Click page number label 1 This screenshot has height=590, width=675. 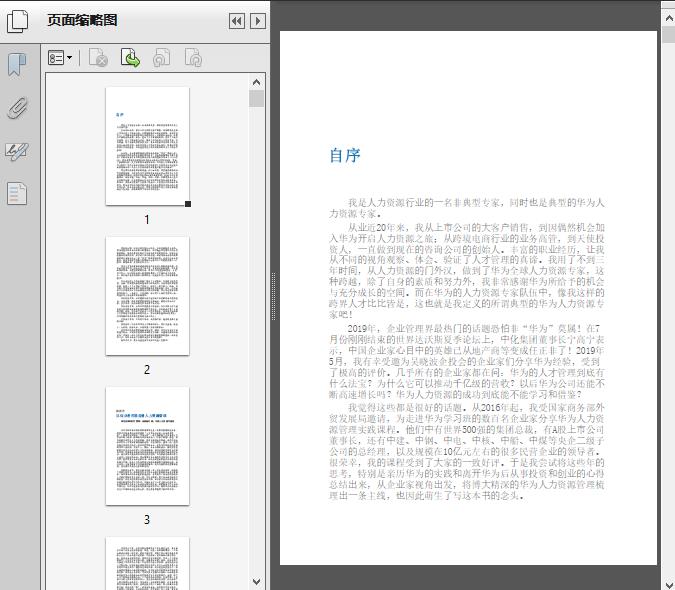click(x=147, y=219)
